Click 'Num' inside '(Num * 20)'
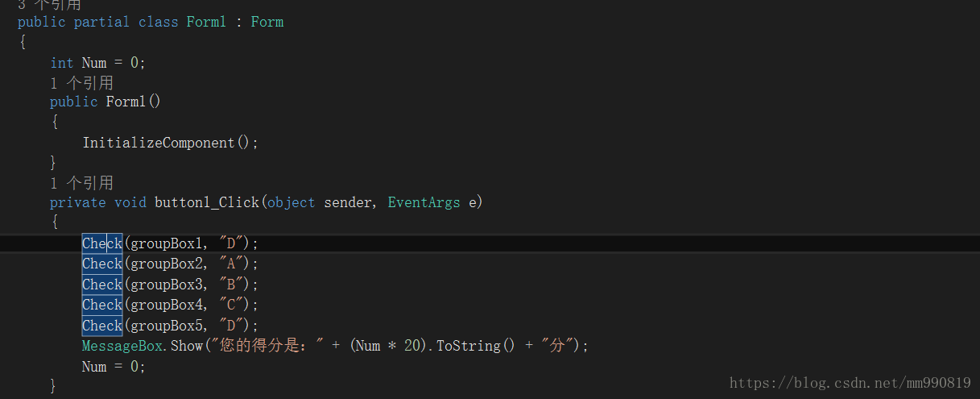Image resolution: width=980 pixels, height=399 pixels. (x=368, y=346)
